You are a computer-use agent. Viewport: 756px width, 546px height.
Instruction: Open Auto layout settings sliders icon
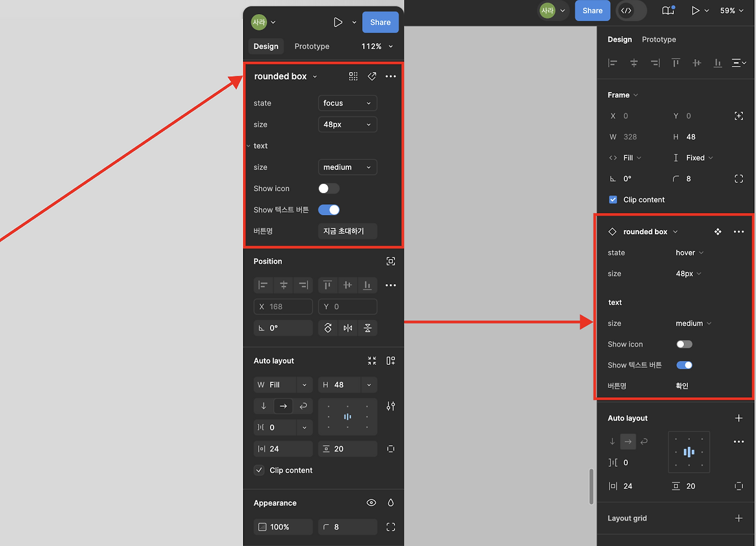click(x=390, y=406)
